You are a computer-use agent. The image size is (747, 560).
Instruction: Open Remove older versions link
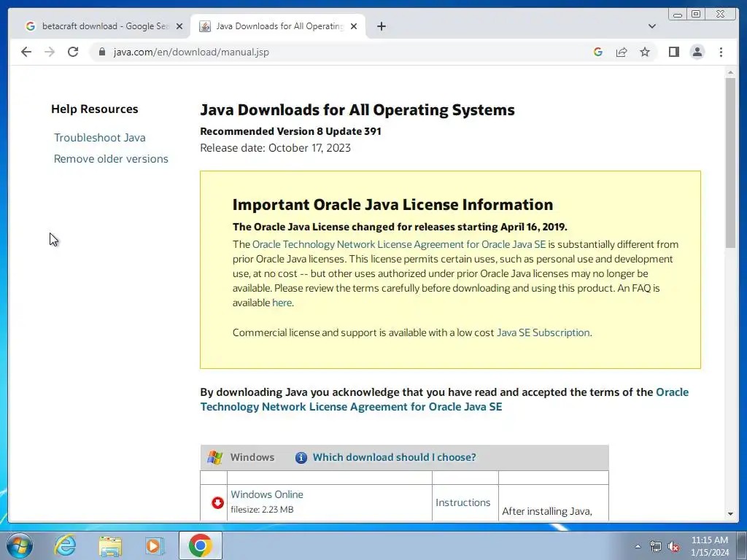[x=111, y=158]
